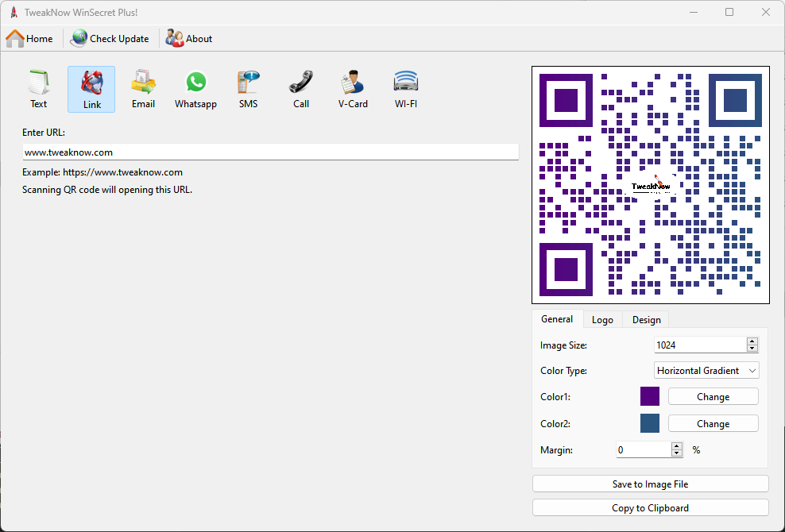785x532 pixels.
Task: Open the About dialog
Action: [x=189, y=39]
